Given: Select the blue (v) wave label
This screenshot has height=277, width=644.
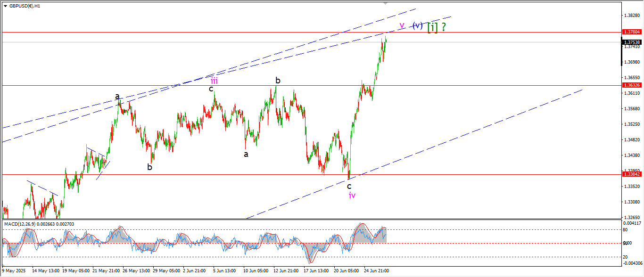Looking at the screenshot, I should click(417, 25).
